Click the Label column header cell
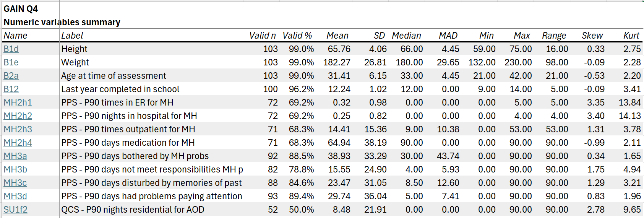The image size is (644, 218). point(72,36)
